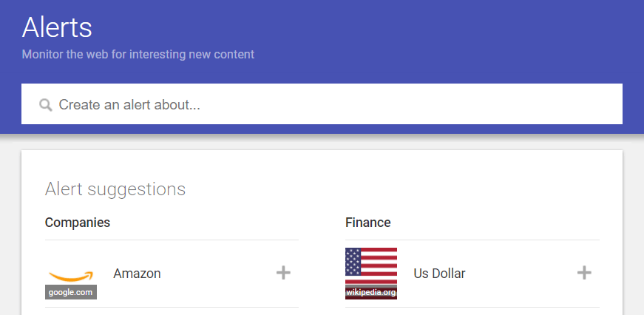Add the Us Dollar alert with plus icon
Viewport: 644px width, 315px height.
(x=584, y=273)
